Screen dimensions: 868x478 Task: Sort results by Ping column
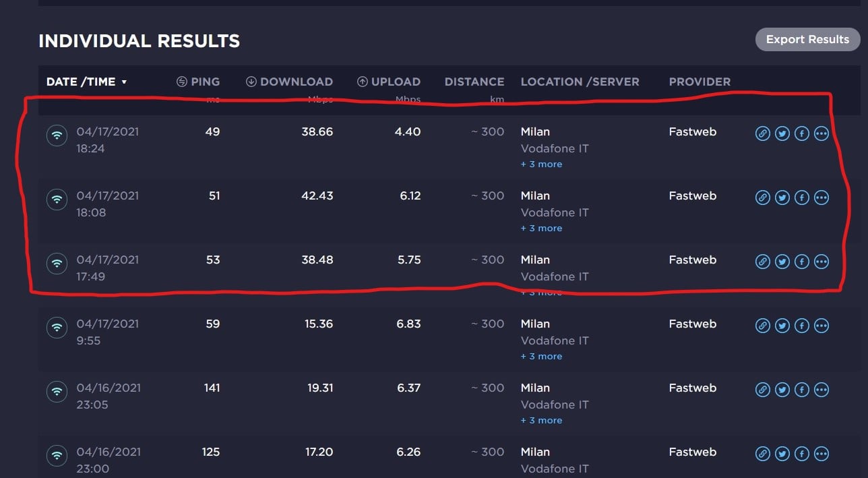click(x=198, y=82)
